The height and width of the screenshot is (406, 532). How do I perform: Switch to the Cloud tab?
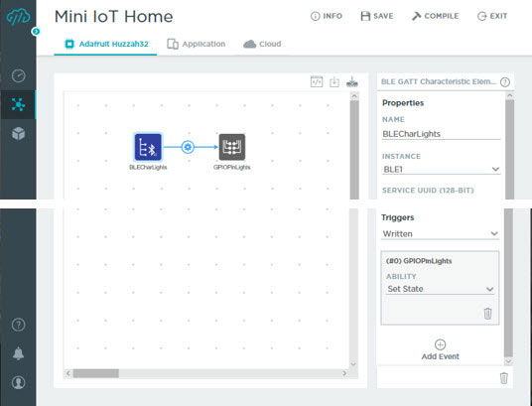(262, 44)
